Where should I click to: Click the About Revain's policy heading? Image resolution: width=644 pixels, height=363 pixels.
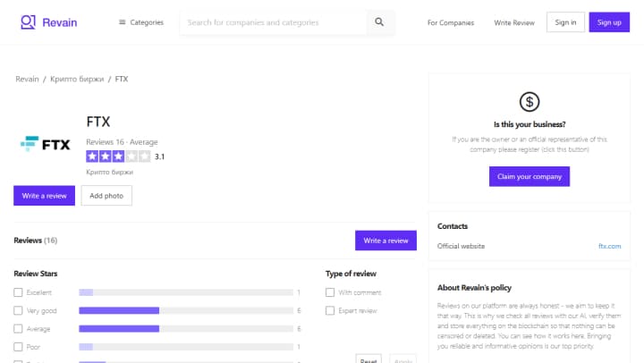click(474, 287)
